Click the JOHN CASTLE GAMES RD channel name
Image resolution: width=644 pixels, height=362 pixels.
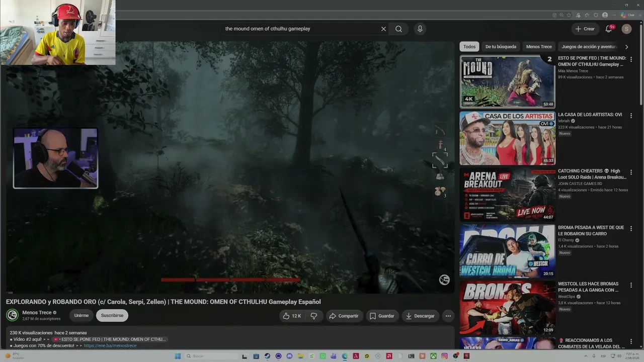(x=580, y=184)
